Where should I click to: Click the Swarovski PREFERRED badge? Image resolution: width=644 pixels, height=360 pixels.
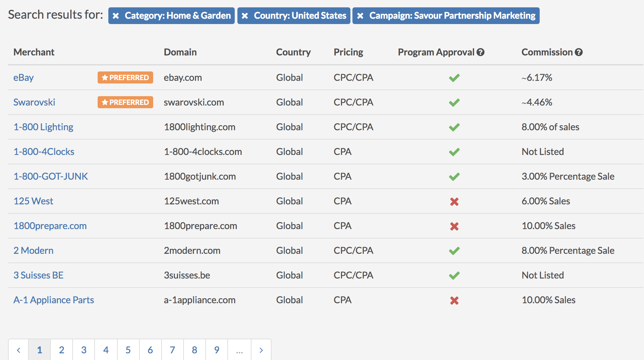pos(125,102)
